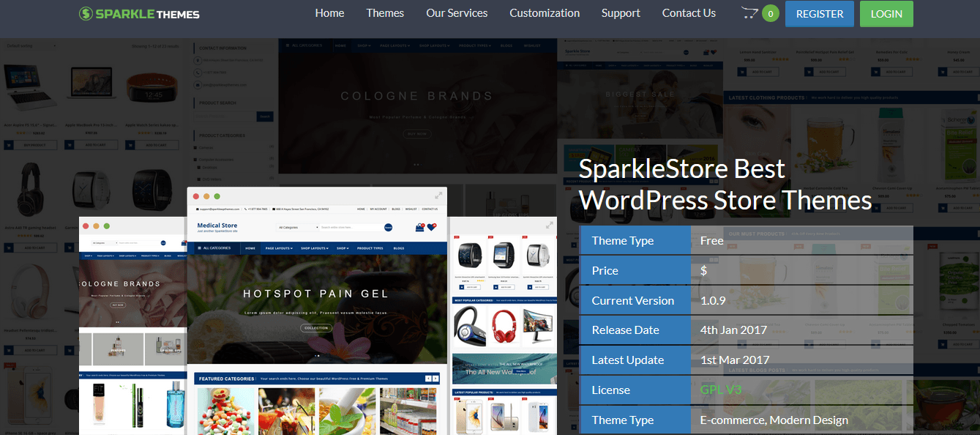Image resolution: width=980 pixels, height=435 pixels.
Task: Click green window dot on Medical Store mockup
Action: pos(217,196)
